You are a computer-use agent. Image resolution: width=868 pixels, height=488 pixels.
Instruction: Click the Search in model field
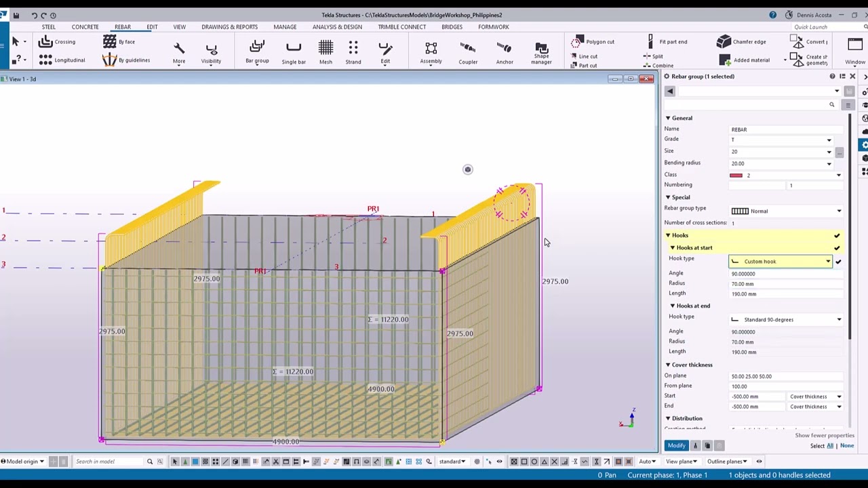click(108, 462)
